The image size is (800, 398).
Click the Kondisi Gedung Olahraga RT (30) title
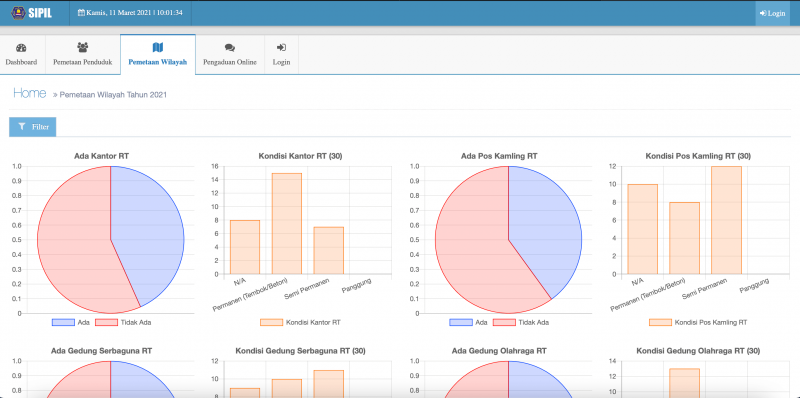(x=698, y=351)
